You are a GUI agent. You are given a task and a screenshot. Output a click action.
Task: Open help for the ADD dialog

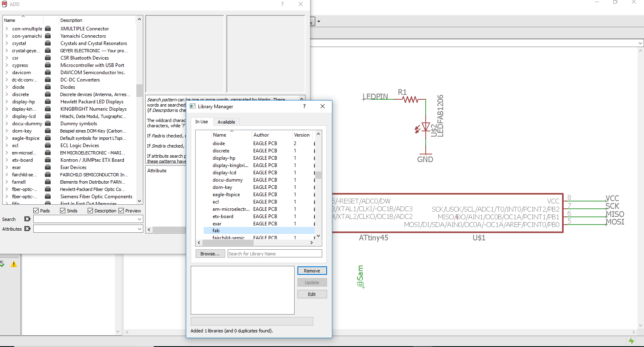point(282,4)
